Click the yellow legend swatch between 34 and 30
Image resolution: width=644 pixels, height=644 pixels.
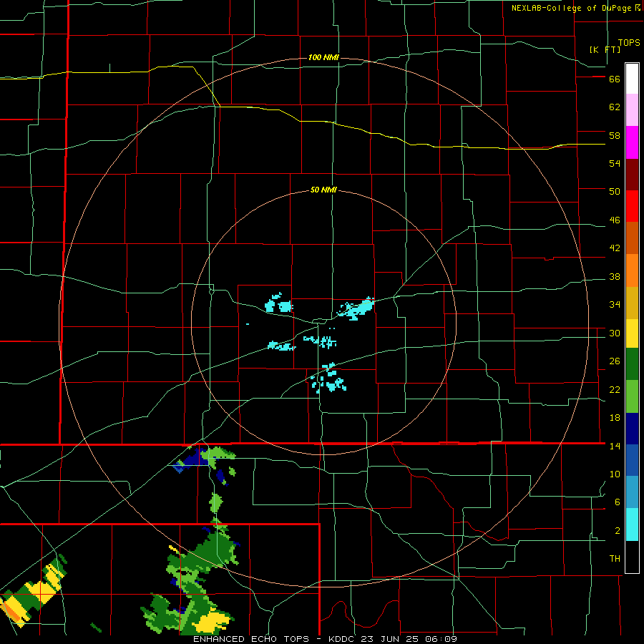coord(632,333)
